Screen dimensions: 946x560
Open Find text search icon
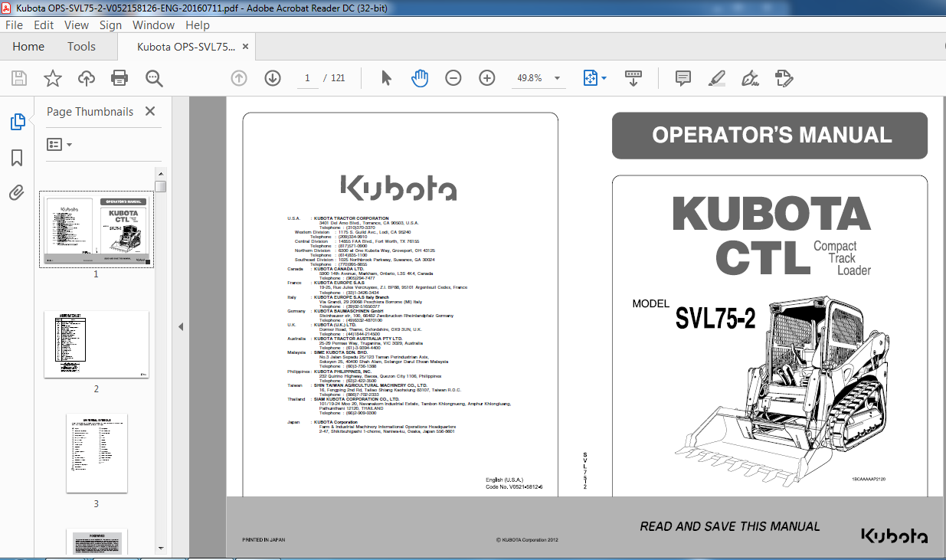154,78
